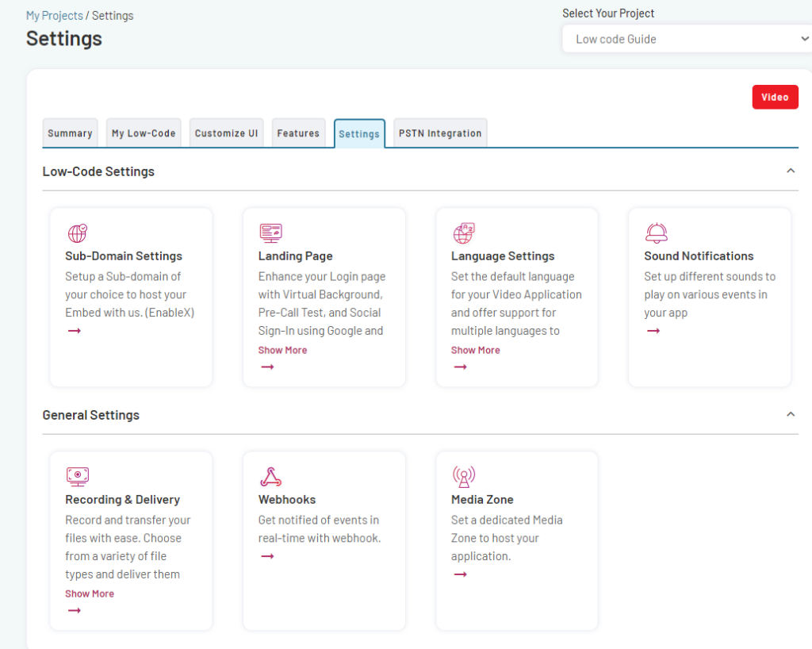The width and height of the screenshot is (812, 649).
Task: Switch to the Features tab
Action: pyautogui.click(x=298, y=133)
